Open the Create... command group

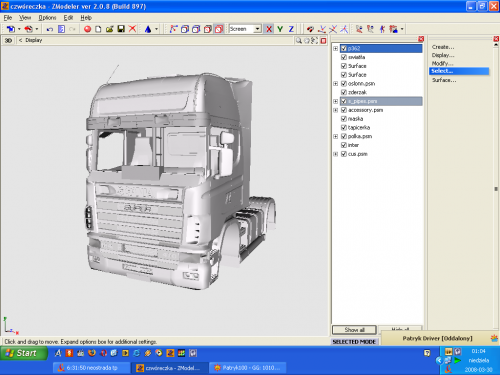coord(443,47)
